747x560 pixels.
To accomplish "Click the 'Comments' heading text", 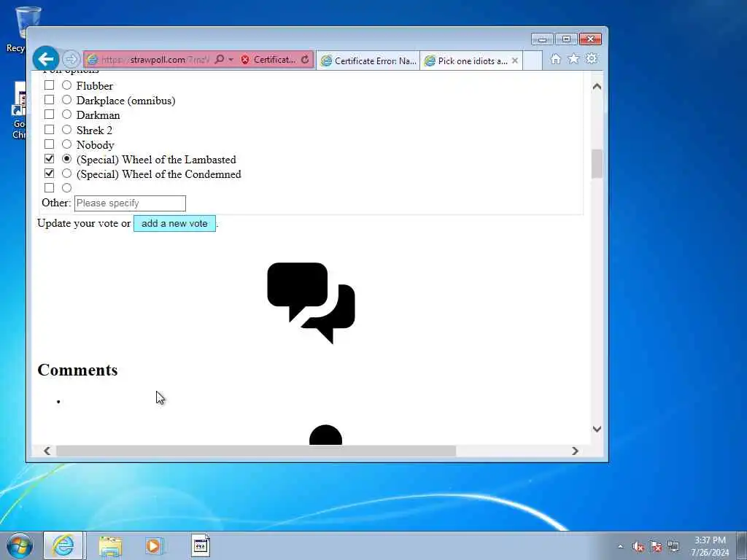I will coord(77,370).
